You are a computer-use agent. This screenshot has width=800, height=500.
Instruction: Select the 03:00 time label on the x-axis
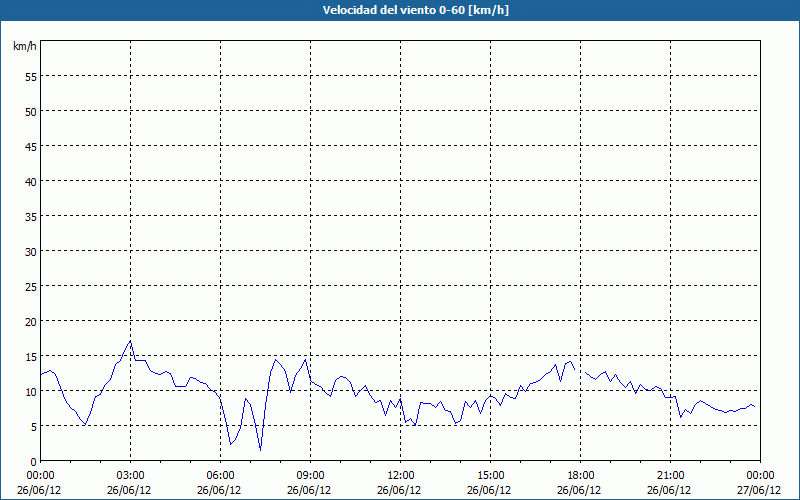click(130, 475)
